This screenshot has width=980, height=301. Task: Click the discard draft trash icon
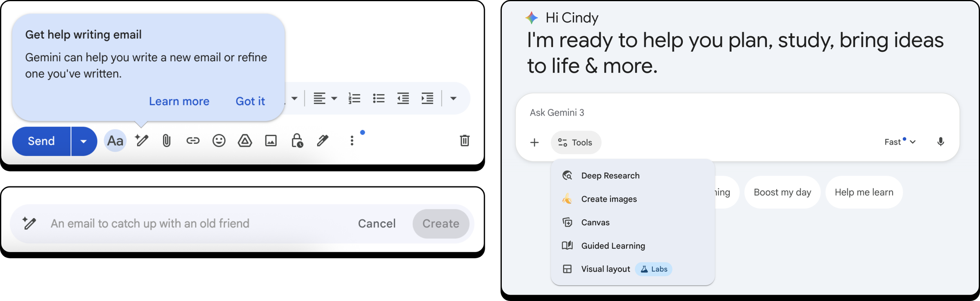click(465, 140)
